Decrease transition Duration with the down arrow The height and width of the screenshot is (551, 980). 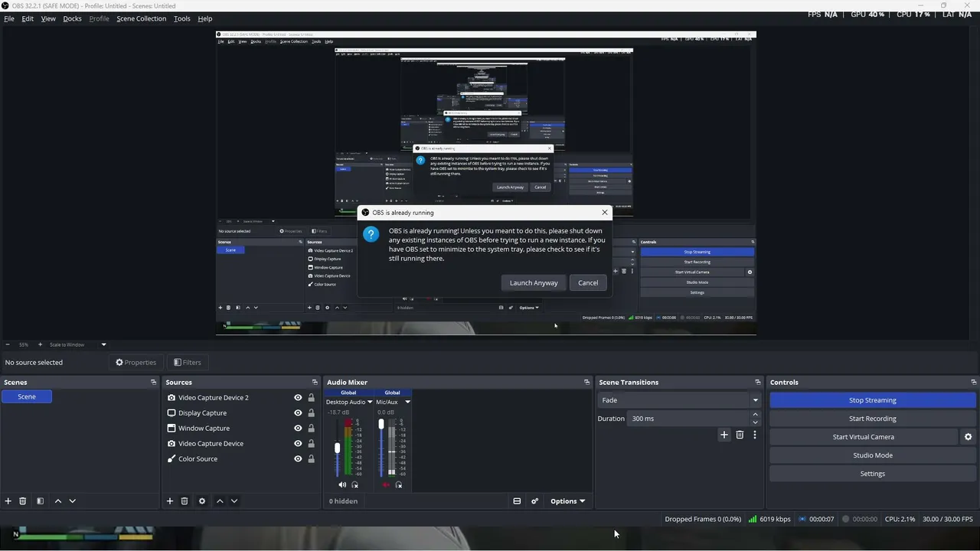coord(756,422)
